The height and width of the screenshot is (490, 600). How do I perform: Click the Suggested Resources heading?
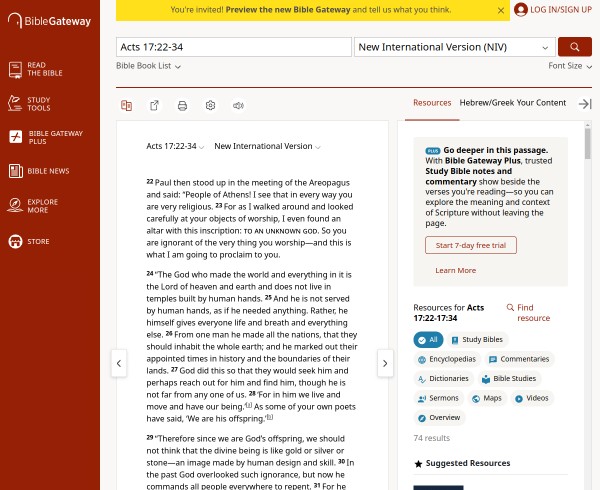coord(468,463)
